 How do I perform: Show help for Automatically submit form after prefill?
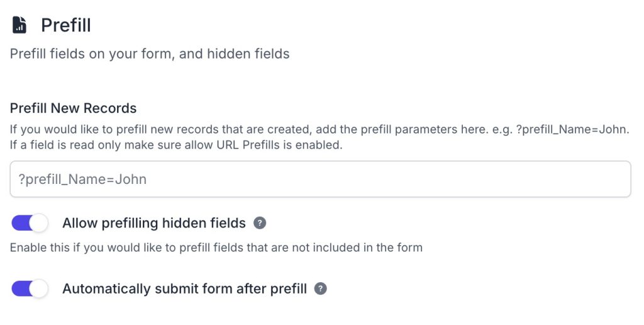coord(321,289)
